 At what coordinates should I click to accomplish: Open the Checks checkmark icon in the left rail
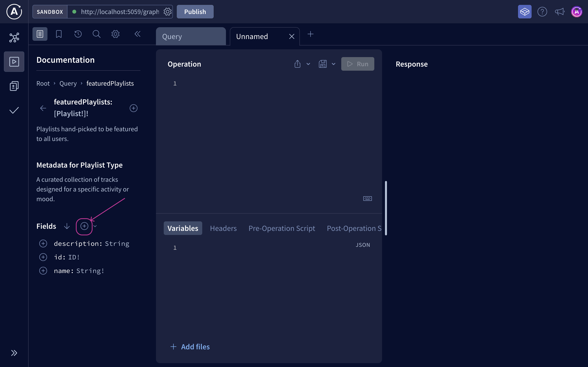[14, 110]
